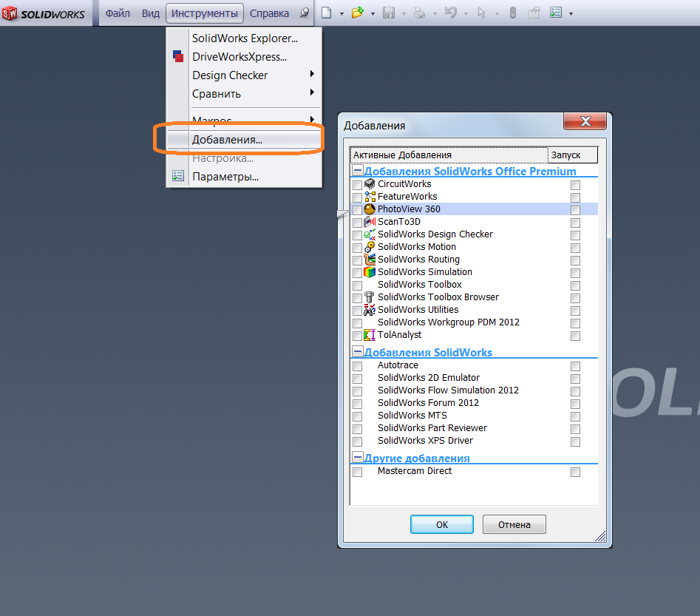
Task: Click the icon beside Параметры menu entry
Action: pyautogui.click(x=178, y=176)
